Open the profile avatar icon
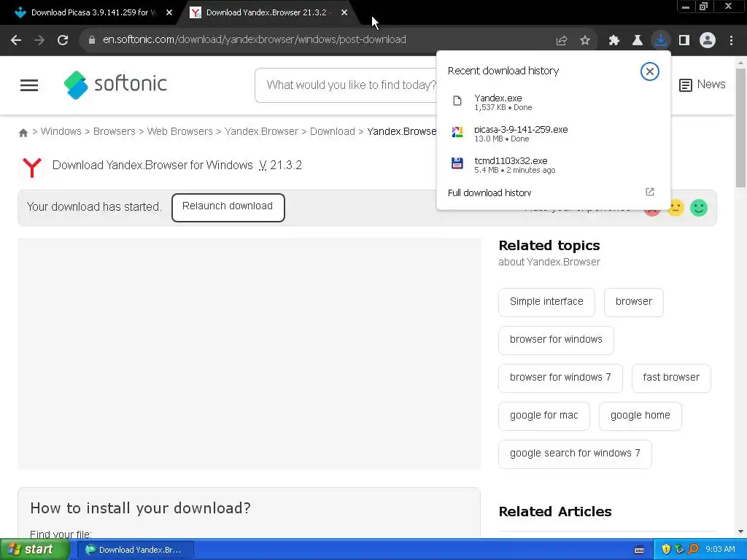The height and width of the screenshot is (560, 747). (708, 40)
